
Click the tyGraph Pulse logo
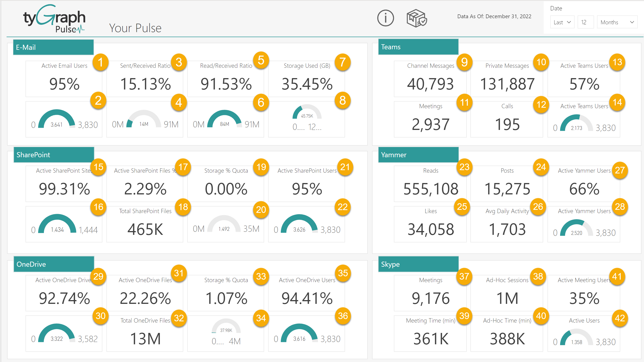pos(54,19)
